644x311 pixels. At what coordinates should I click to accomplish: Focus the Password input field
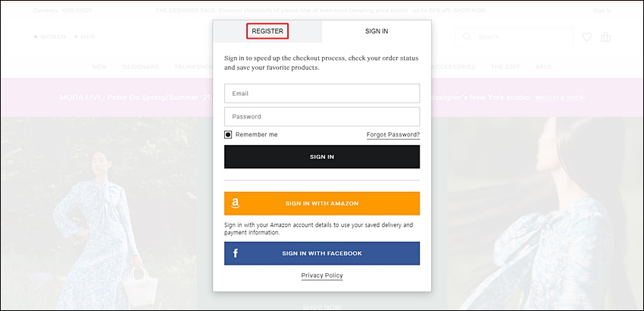point(322,116)
